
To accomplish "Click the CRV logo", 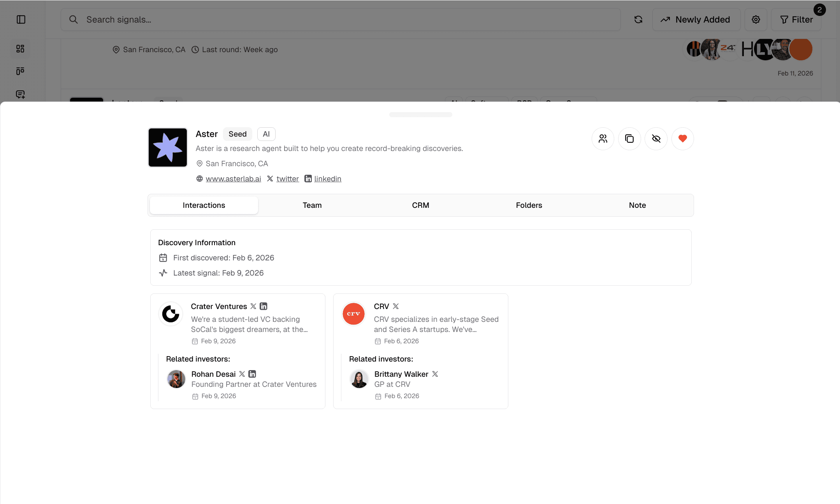I will tap(353, 314).
